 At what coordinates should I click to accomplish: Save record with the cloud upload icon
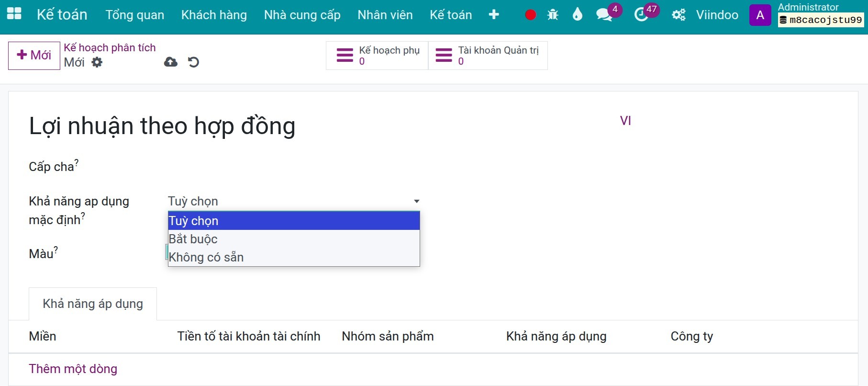(171, 62)
